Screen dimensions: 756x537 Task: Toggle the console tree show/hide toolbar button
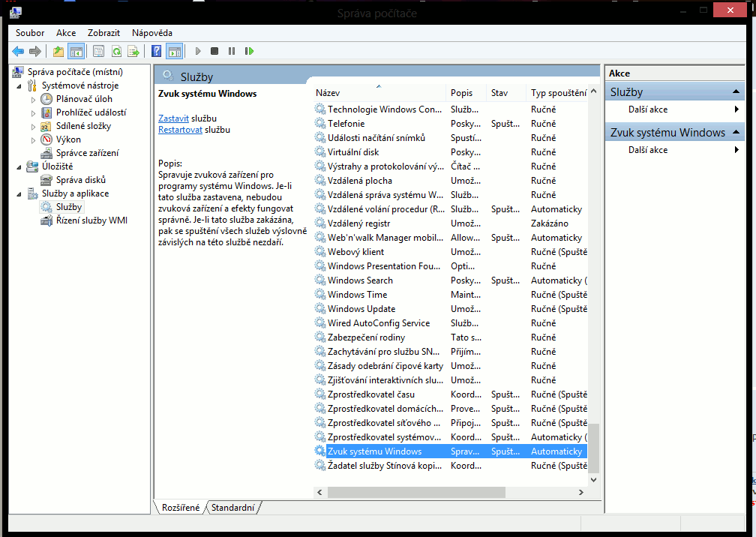pyautogui.click(x=76, y=51)
